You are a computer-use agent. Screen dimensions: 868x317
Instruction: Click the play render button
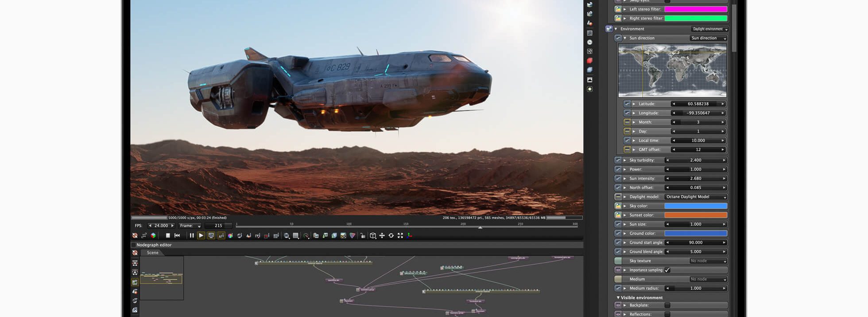click(x=201, y=236)
